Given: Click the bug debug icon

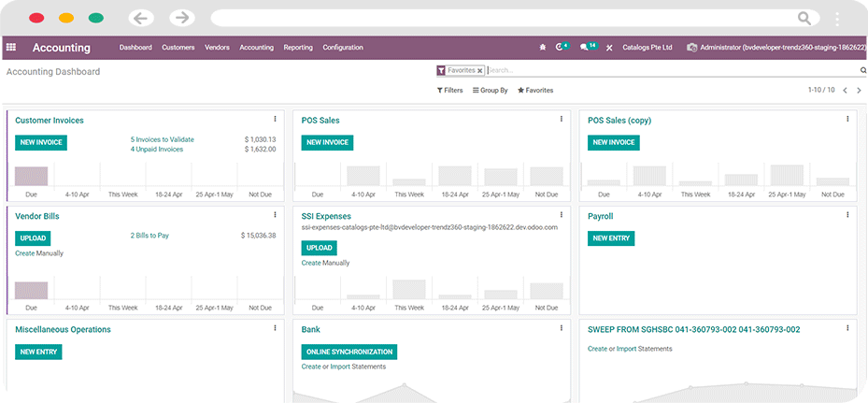Looking at the screenshot, I should pyautogui.click(x=543, y=48).
